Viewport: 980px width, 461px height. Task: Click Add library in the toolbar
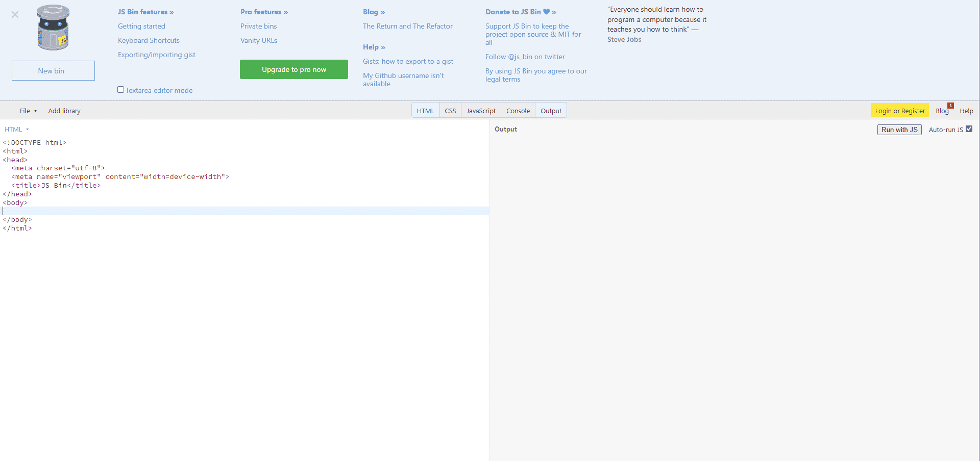(64, 111)
